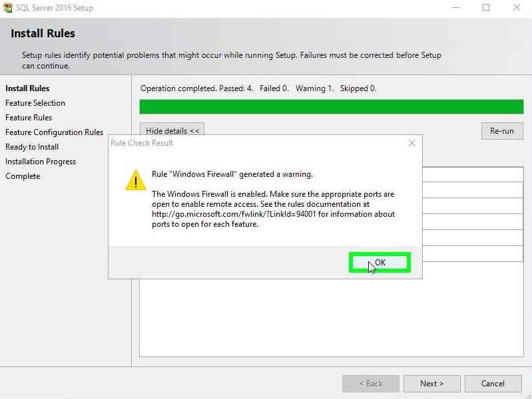
Task: Close the SQL Server 2016 Setup window
Action: click(517, 7)
